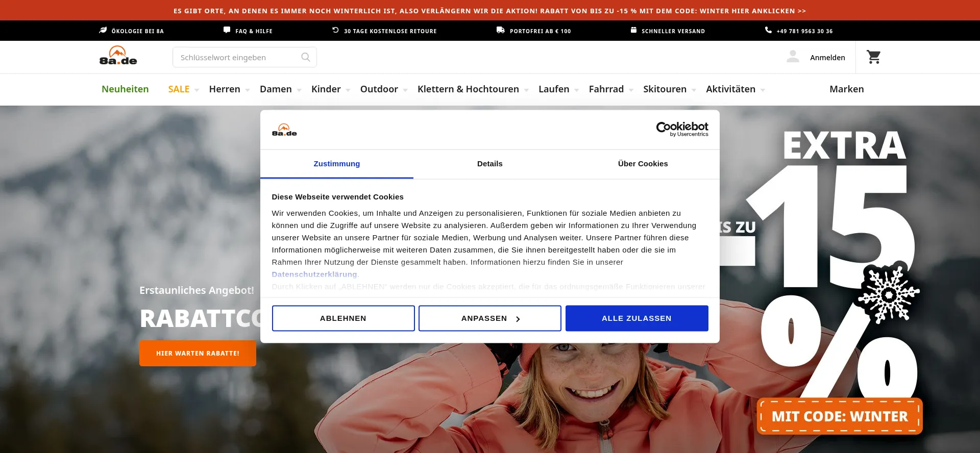Expand the SALE dropdown arrow
Viewport: 980px width, 453px height.
[197, 90]
